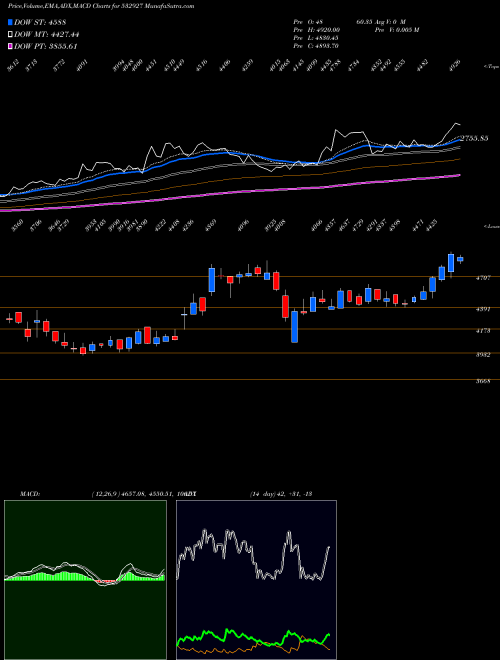Click the tall blue candle at the 4173 dip

coord(295,327)
